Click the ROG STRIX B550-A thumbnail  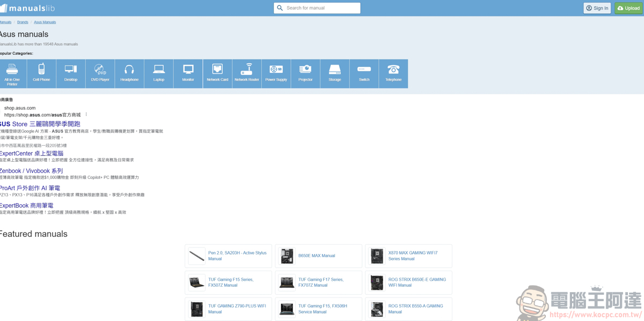(377, 309)
